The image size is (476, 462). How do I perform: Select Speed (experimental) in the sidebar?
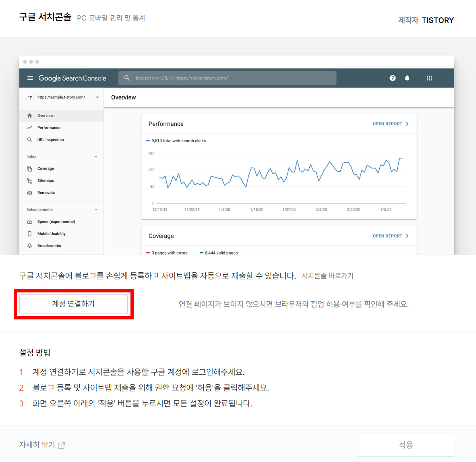click(61, 222)
